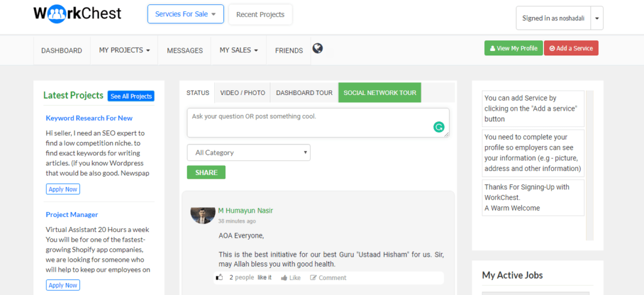The height and width of the screenshot is (295, 644).
Task: Apply Now for Keyword Research project
Action: tap(63, 189)
